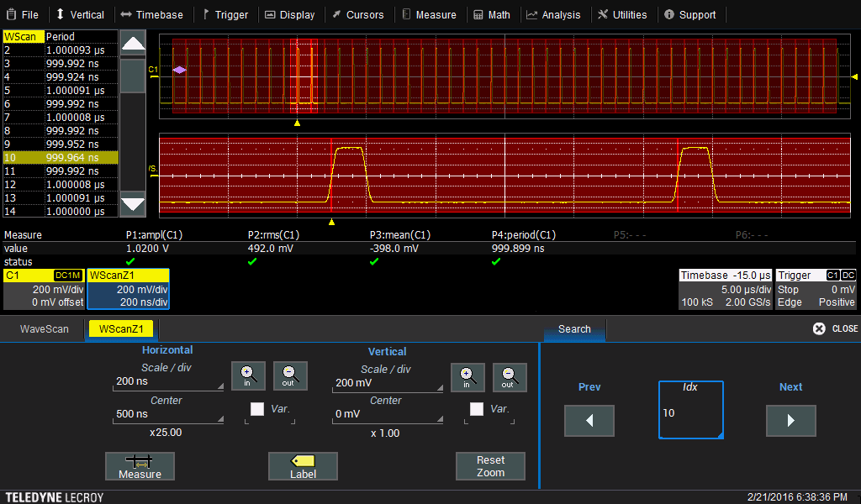This screenshot has height=504, width=861.
Task: Open the Timebase menu
Action: [151, 14]
